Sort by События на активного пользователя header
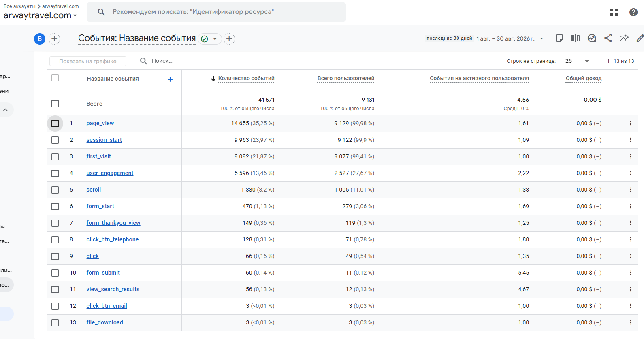This screenshot has width=644, height=339. click(479, 79)
